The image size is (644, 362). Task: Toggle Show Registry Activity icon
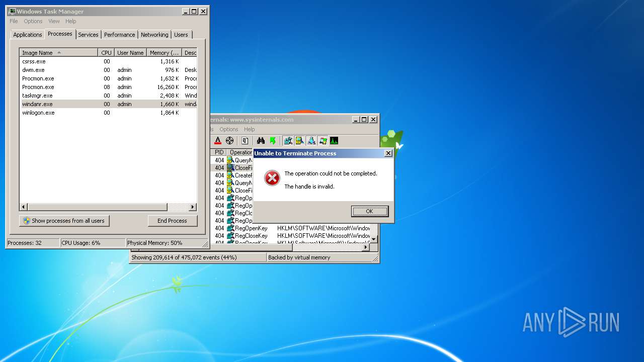tap(288, 141)
